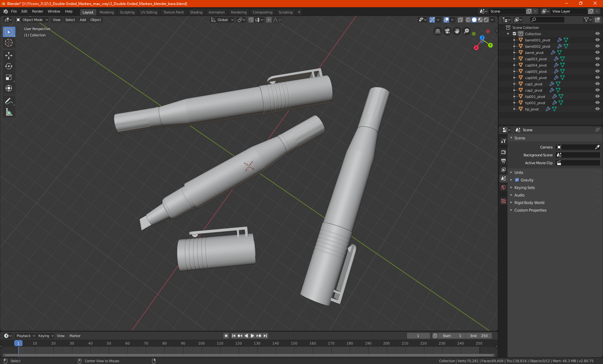Click frame 100 on the timeline
The width and height of the screenshot is (603, 364).
coord(201,343)
